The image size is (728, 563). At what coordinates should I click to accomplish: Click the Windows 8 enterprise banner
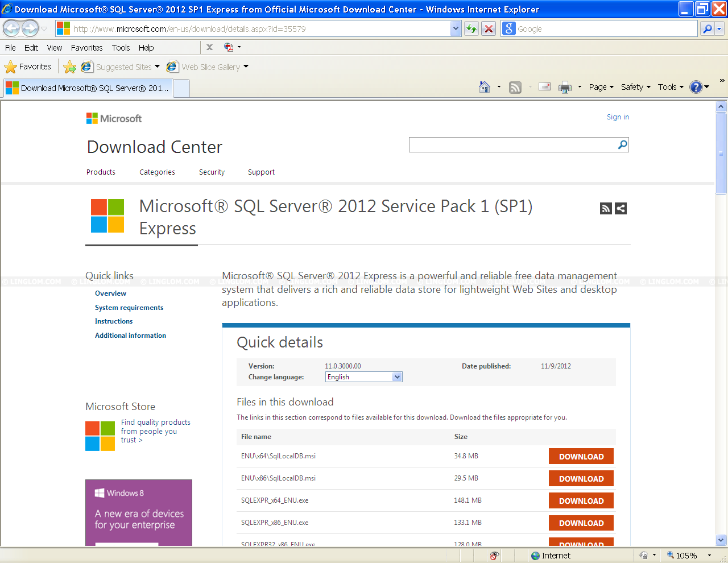tap(139, 512)
